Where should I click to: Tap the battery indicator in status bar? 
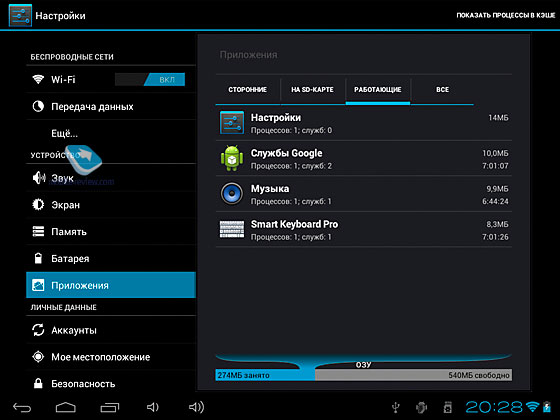click(547, 407)
